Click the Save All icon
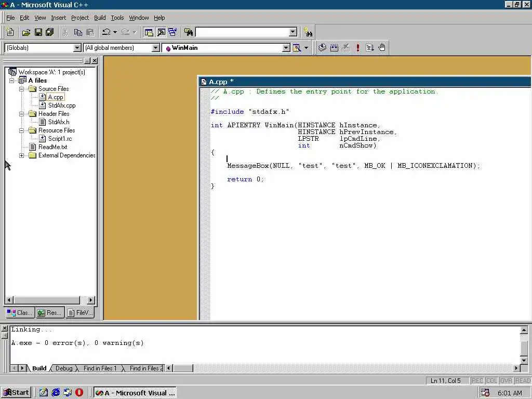Screen dimensions: 532x399 coord(50,32)
